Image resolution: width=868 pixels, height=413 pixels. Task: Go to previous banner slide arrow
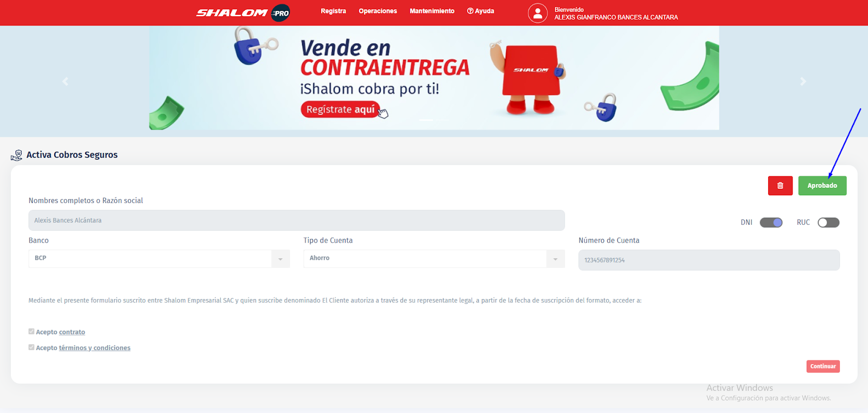coord(65,81)
